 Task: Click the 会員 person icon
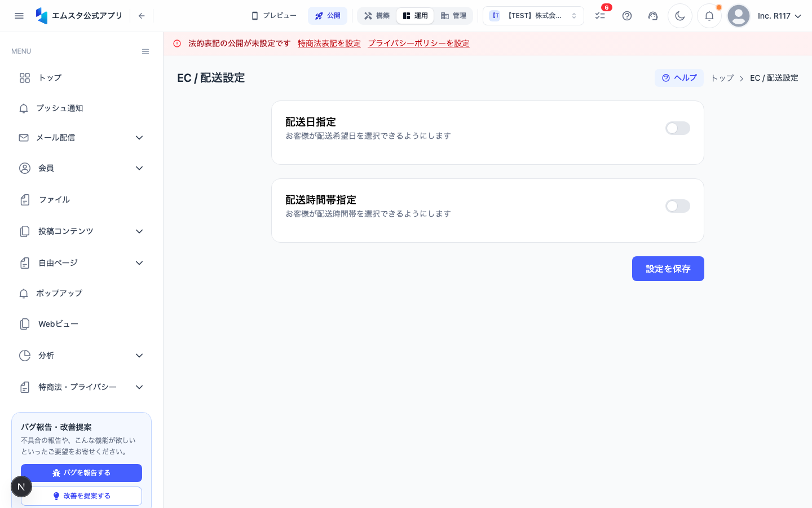[x=25, y=168]
